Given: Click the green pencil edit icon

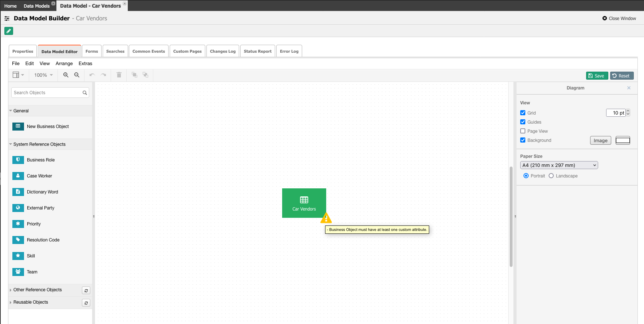Looking at the screenshot, I should coord(9,31).
